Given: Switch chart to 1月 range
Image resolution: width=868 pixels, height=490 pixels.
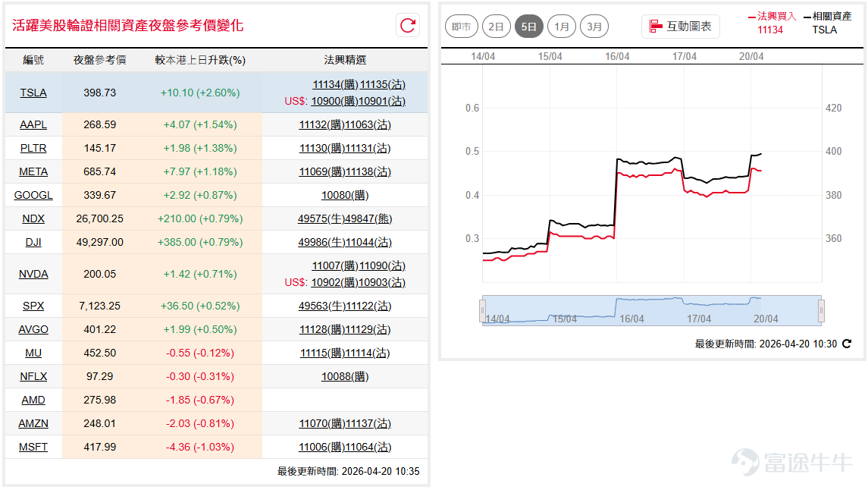Looking at the screenshot, I should pyautogui.click(x=561, y=27).
